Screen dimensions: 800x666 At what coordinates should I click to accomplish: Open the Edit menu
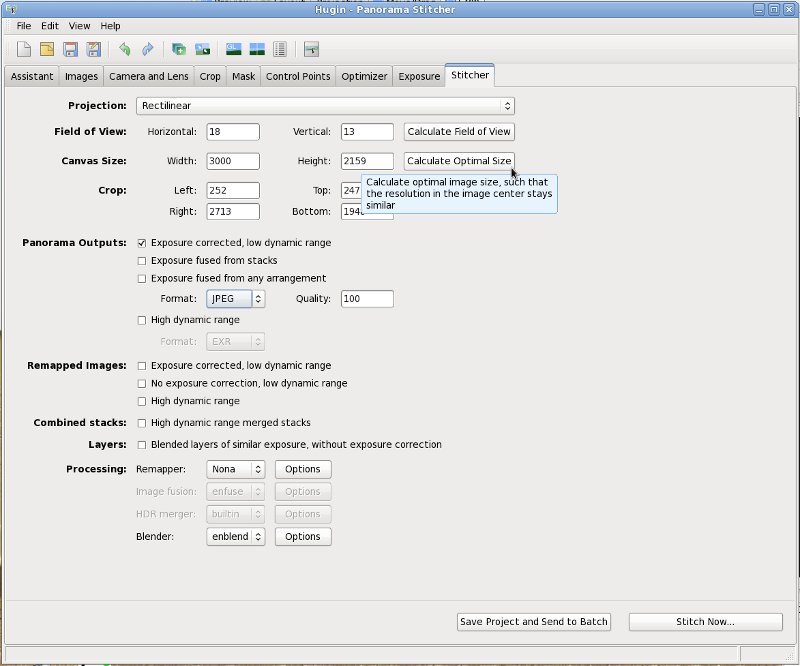coord(50,26)
